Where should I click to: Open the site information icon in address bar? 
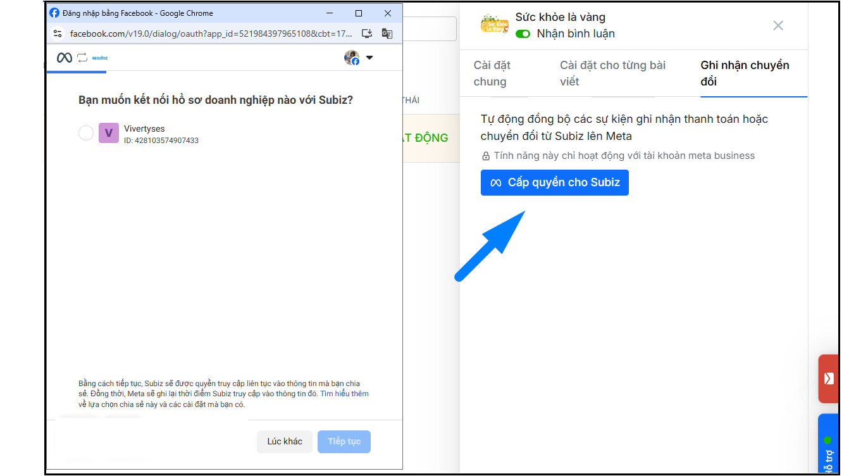click(58, 34)
